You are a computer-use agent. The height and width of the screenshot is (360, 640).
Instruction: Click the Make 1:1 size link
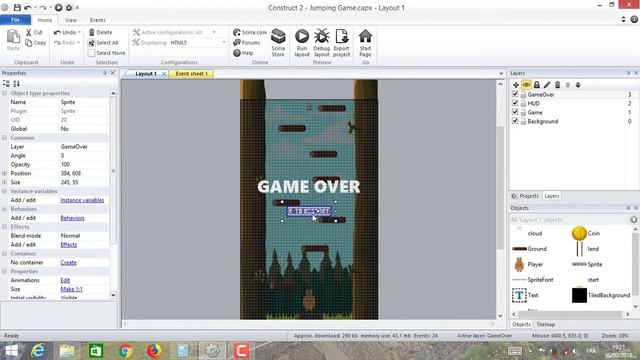[x=71, y=289]
